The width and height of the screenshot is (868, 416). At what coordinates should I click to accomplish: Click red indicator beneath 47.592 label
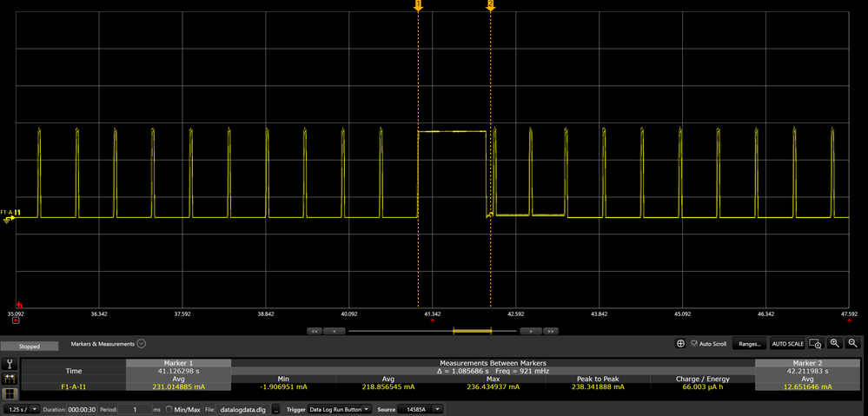[x=849, y=320]
